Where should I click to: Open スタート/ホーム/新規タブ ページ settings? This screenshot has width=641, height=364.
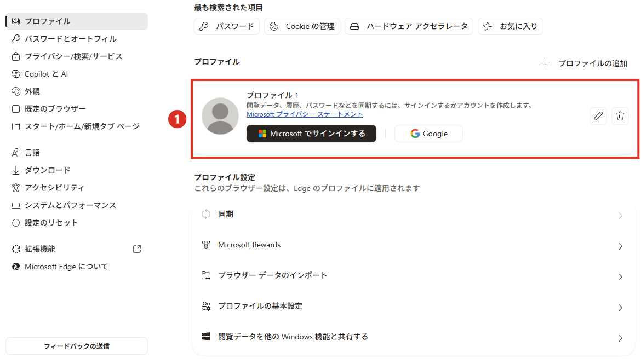tap(77, 126)
